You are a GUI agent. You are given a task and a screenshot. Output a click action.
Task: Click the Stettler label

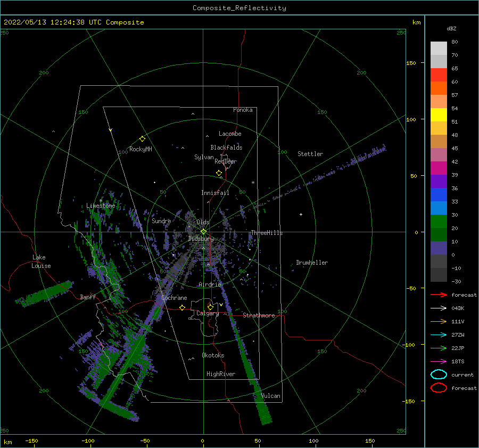[310, 154]
